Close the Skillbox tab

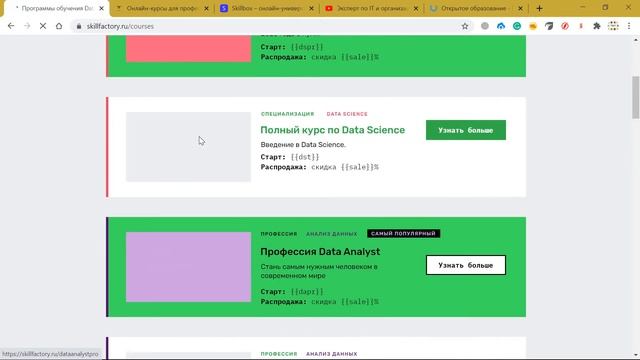click(311, 8)
